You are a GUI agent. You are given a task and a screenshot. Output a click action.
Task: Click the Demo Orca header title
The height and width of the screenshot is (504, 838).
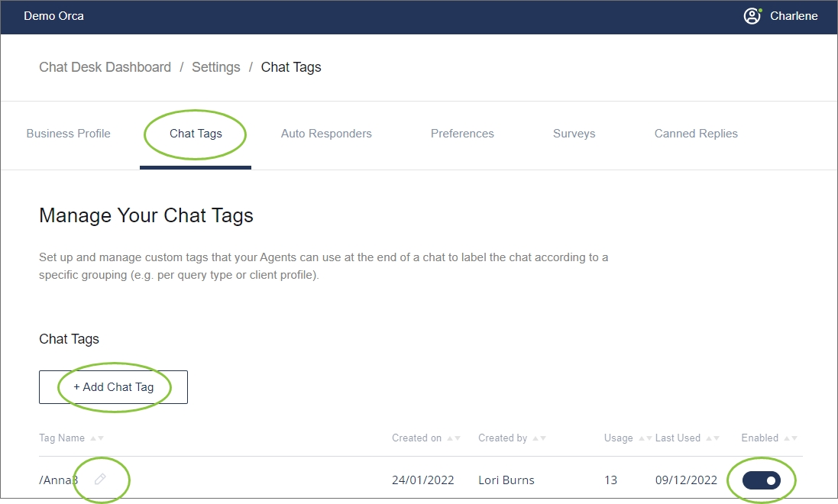[54, 16]
